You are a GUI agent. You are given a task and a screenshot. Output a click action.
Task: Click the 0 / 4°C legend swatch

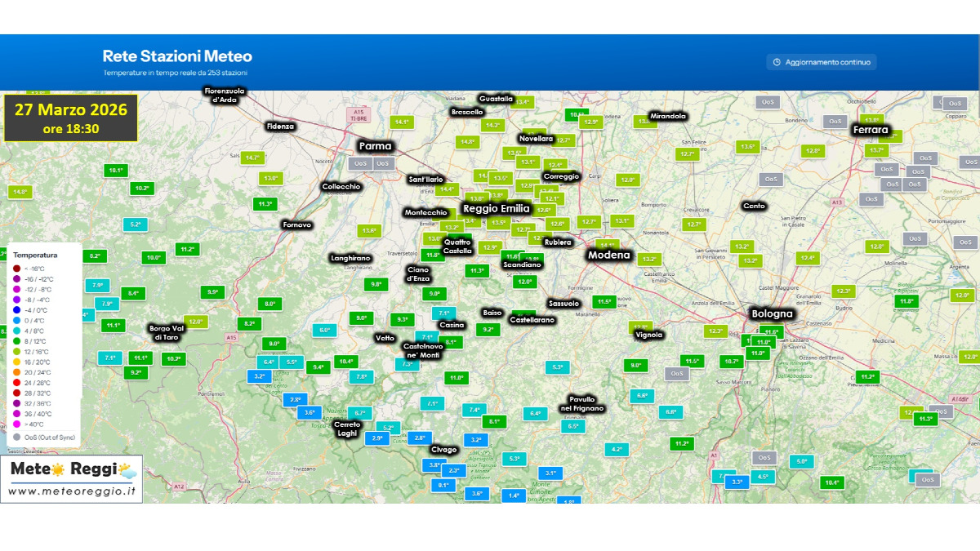[17, 322]
